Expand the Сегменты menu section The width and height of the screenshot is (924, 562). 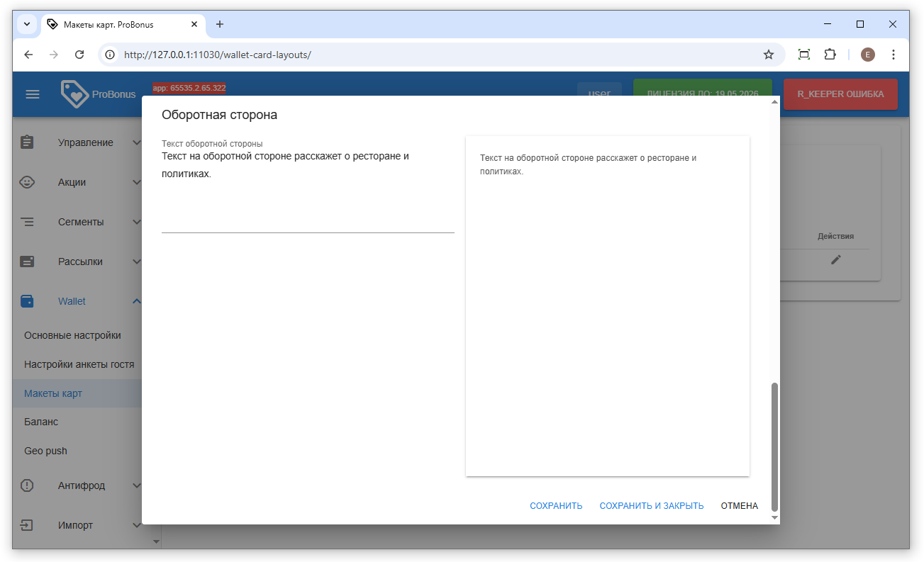pos(136,222)
